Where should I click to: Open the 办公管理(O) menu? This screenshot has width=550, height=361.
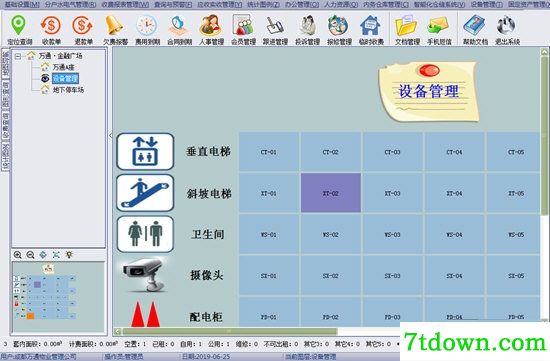[302, 5]
